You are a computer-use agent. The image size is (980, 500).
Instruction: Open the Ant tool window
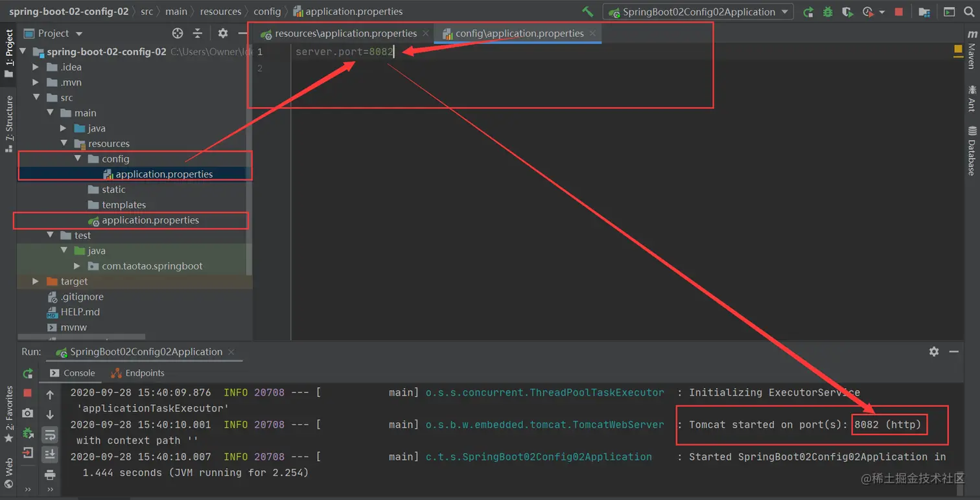point(972,98)
